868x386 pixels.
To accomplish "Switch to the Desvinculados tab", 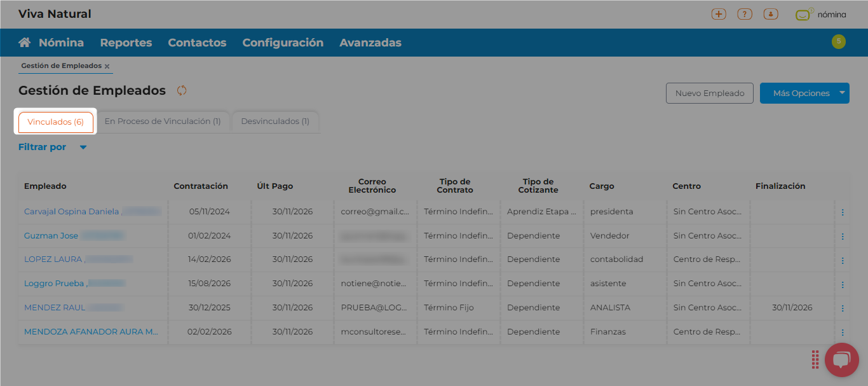I will (x=275, y=121).
